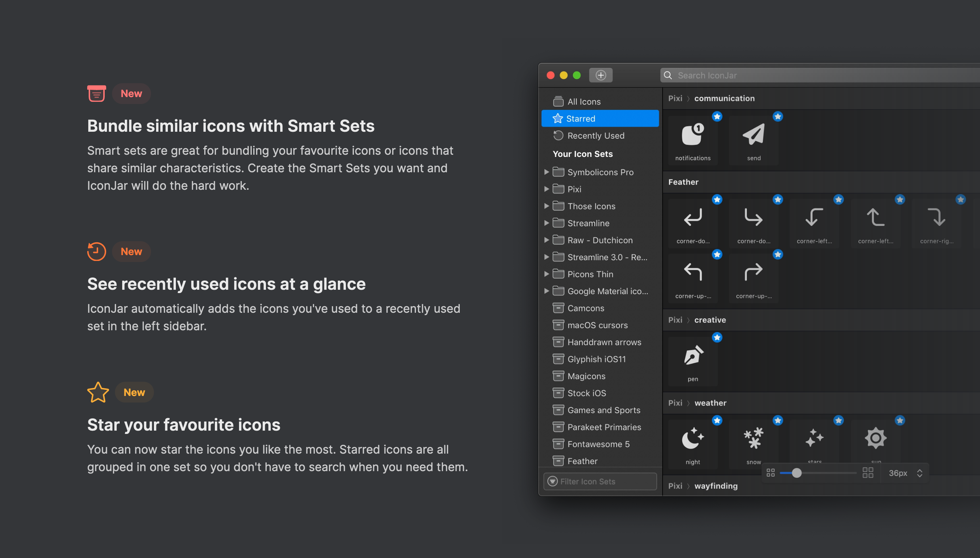This screenshot has width=980, height=558.
Task: Select the pen icon in creative
Action: click(x=692, y=361)
